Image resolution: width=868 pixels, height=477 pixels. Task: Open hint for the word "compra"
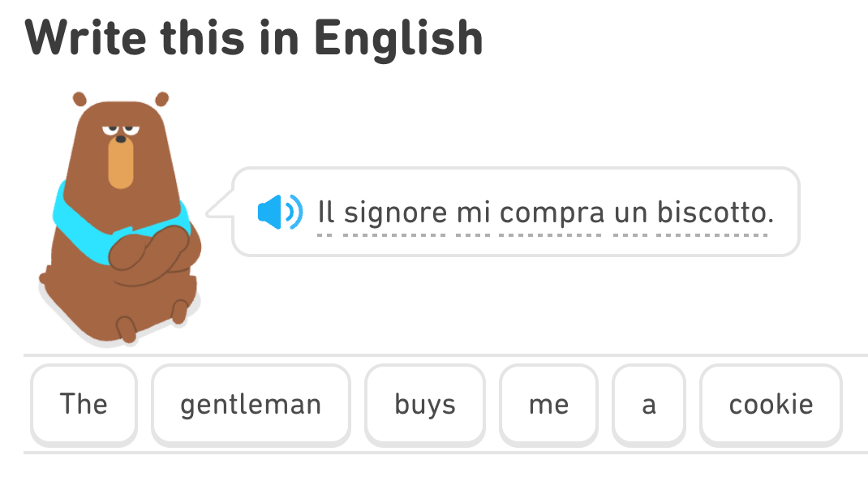coord(552,213)
